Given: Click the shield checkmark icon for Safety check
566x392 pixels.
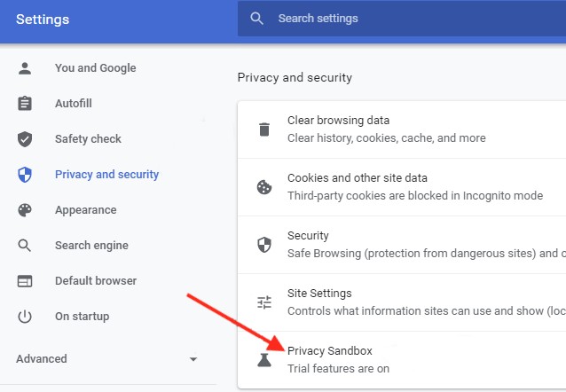Looking at the screenshot, I should coord(25,139).
